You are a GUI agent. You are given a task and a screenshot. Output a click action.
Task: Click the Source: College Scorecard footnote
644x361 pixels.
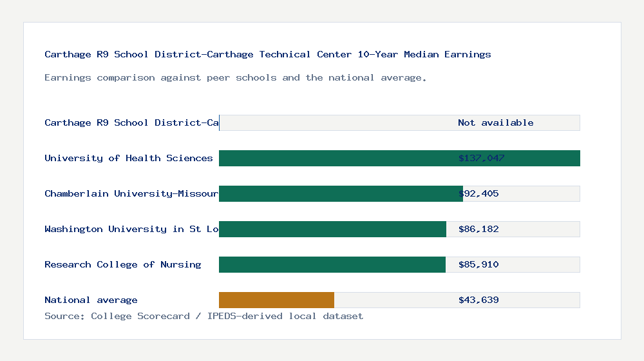click(x=204, y=316)
